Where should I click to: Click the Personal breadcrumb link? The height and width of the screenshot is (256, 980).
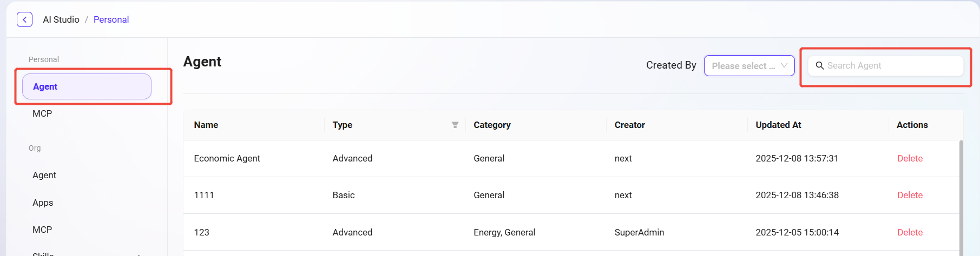point(111,19)
